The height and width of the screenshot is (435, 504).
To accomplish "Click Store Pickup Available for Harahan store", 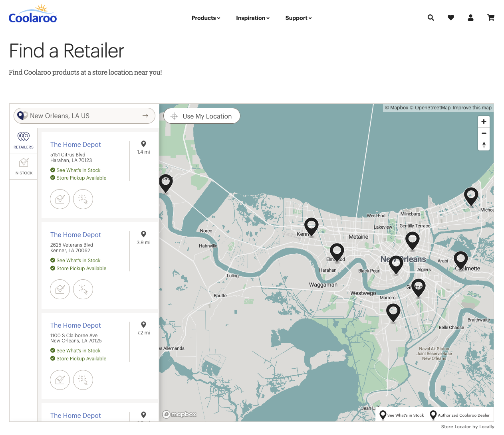I will [78, 178].
